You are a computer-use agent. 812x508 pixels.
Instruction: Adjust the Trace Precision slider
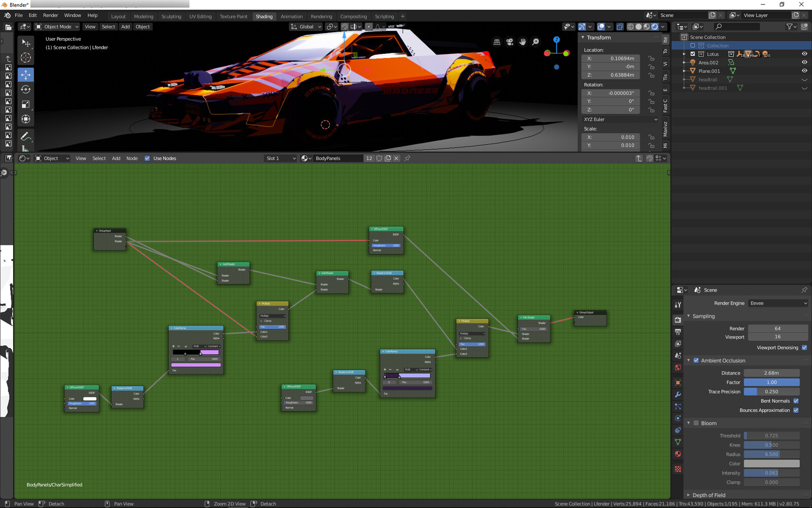tap(771, 392)
